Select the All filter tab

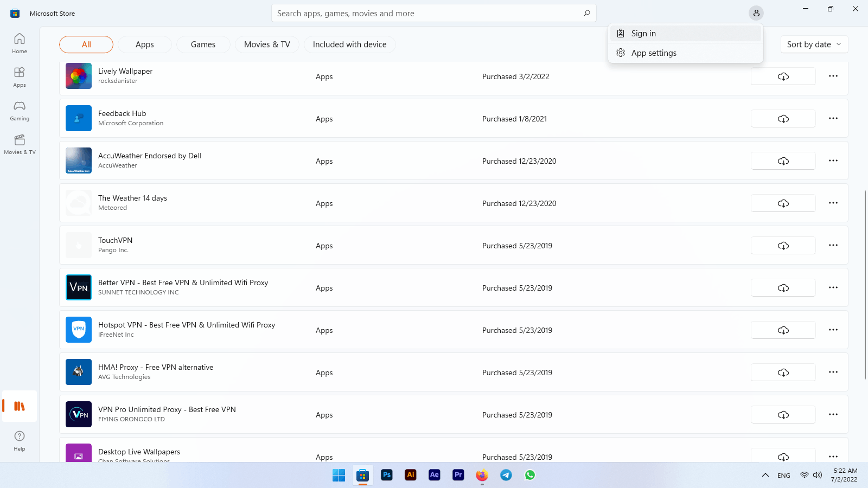click(86, 44)
